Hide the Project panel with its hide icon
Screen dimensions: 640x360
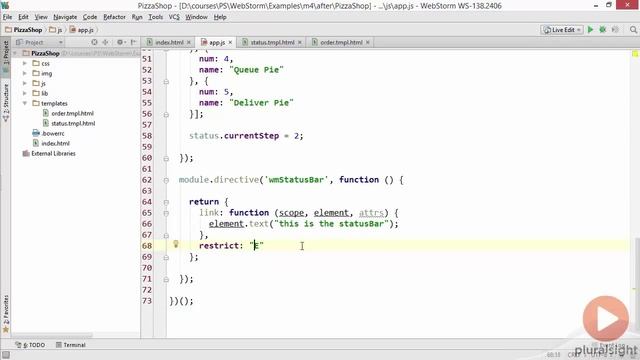(x=133, y=42)
